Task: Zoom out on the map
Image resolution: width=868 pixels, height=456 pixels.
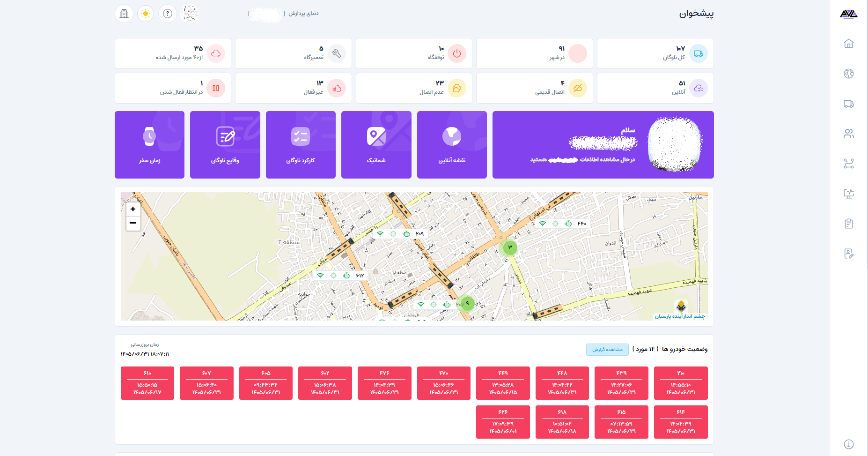Action: [x=133, y=223]
